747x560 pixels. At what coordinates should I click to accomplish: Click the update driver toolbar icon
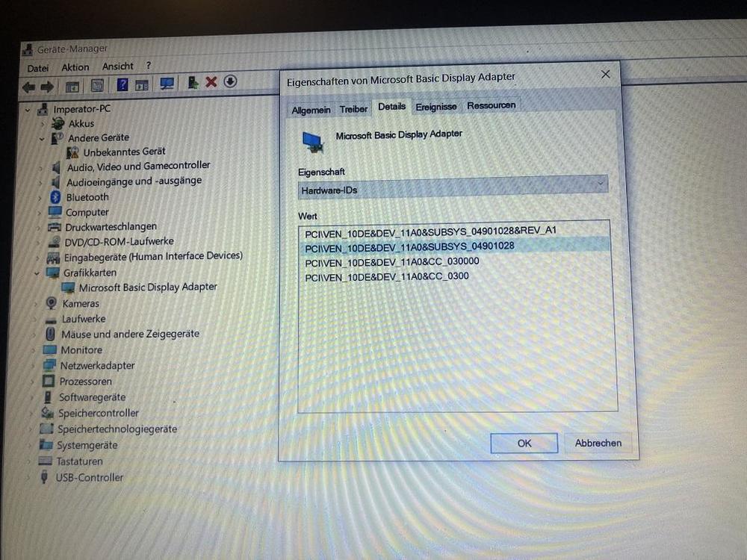[193, 83]
